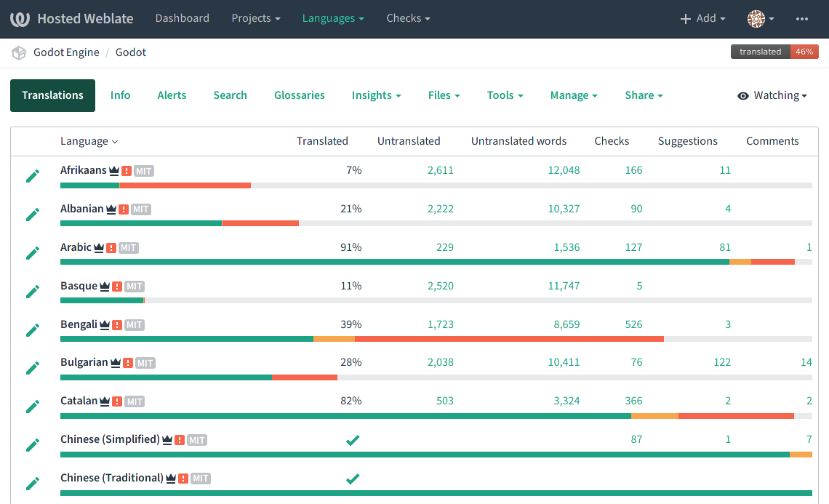Sort by the Language column header
The width and height of the screenshot is (829, 504).
(89, 142)
